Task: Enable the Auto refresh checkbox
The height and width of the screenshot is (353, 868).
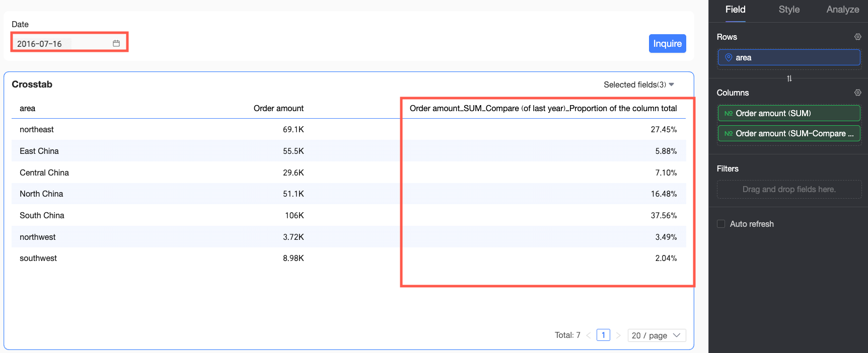Action: [x=721, y=224]
